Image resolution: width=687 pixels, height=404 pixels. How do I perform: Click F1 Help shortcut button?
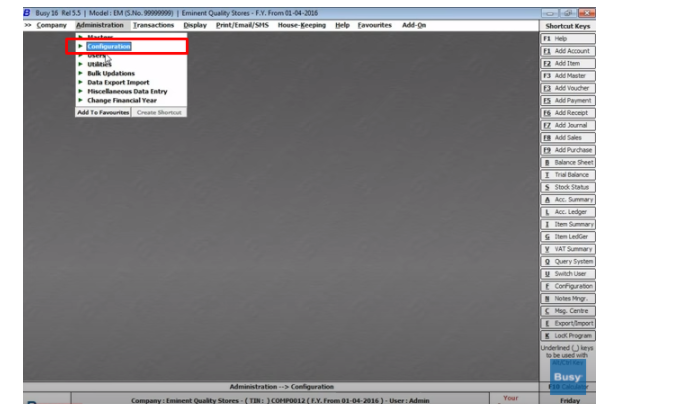click(568, 39)
